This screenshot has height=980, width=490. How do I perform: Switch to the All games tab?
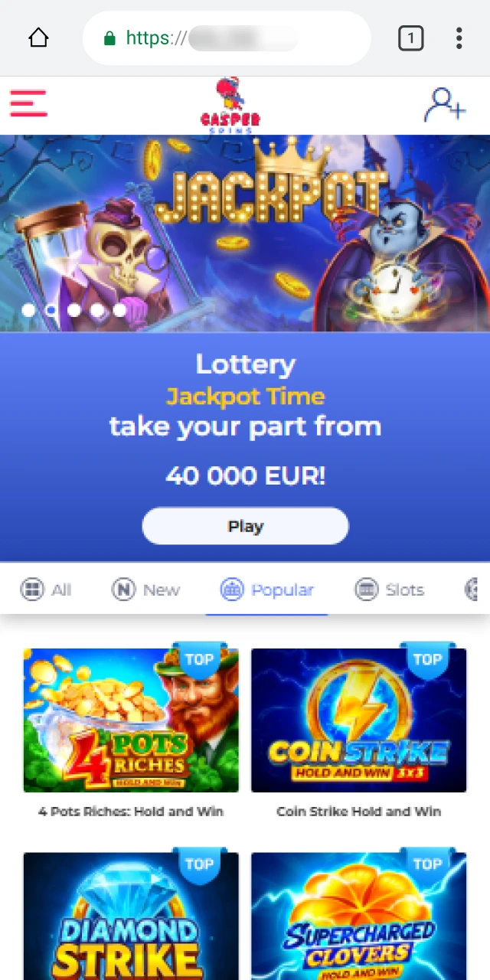coord(45,590)
